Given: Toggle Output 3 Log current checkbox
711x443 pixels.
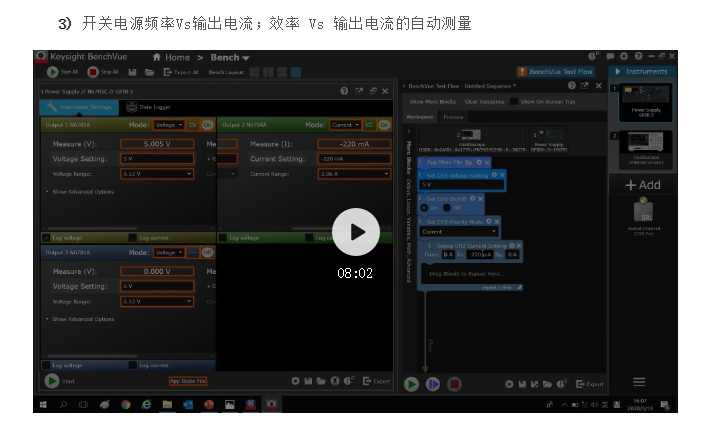Looking at the screenshot, I should [x=132, y=365].
